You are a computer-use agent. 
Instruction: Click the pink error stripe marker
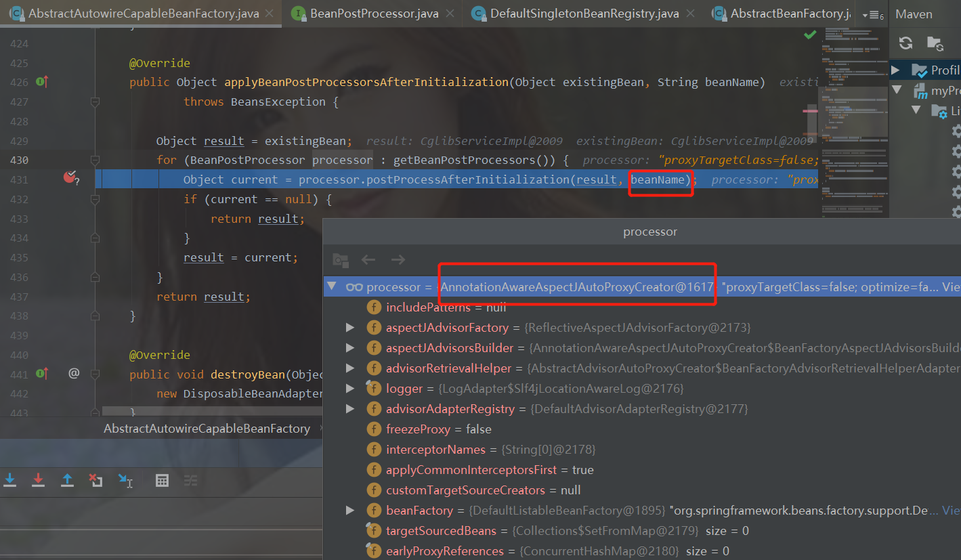810,110
